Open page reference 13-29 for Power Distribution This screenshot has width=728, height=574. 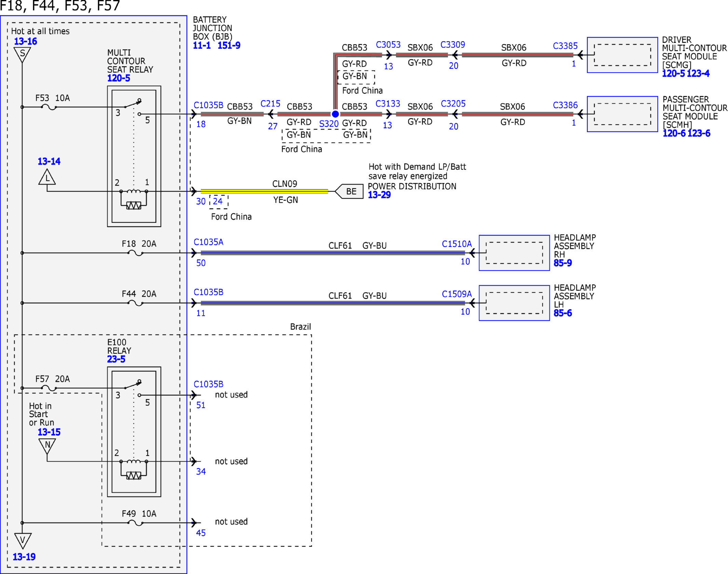click(x=379, y=195)
